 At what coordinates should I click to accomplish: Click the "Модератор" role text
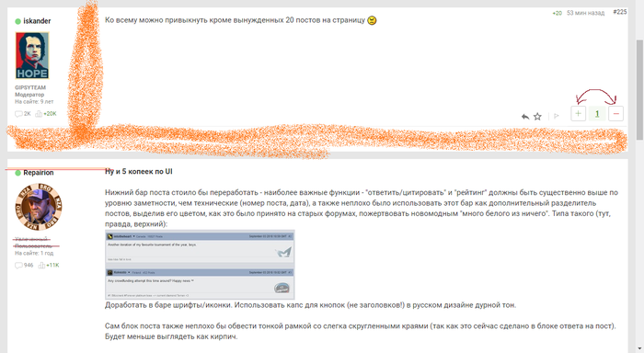[29, 95]
